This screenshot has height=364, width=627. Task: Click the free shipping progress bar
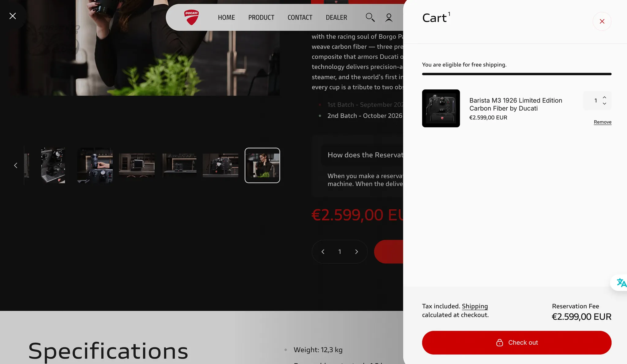(516, 74)
